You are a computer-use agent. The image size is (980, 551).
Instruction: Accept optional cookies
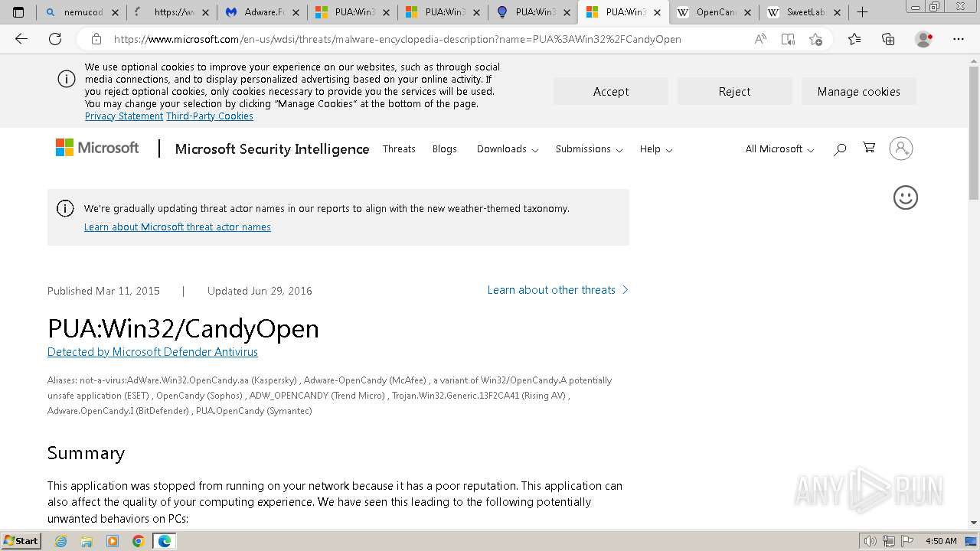coord(611,91)
